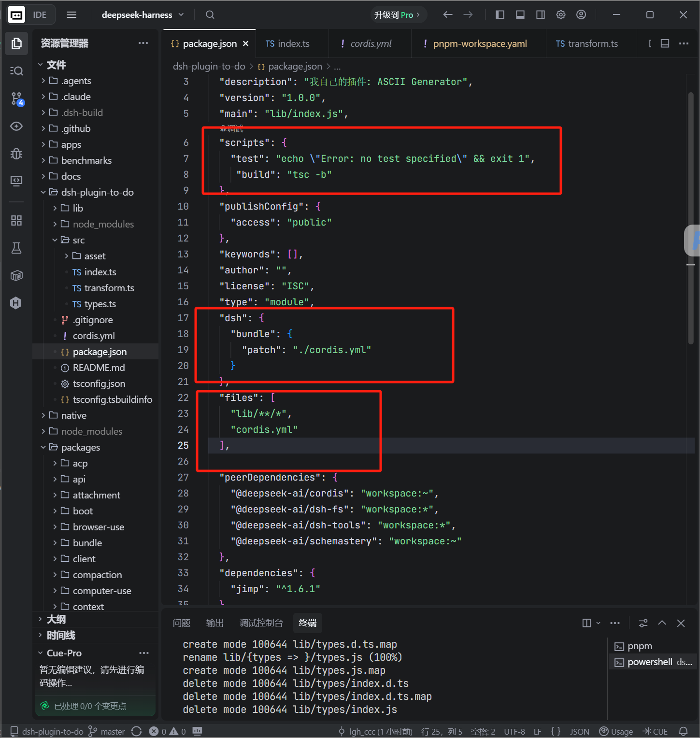
Task: Select the powershell terminal session
Action: point(653,662)
